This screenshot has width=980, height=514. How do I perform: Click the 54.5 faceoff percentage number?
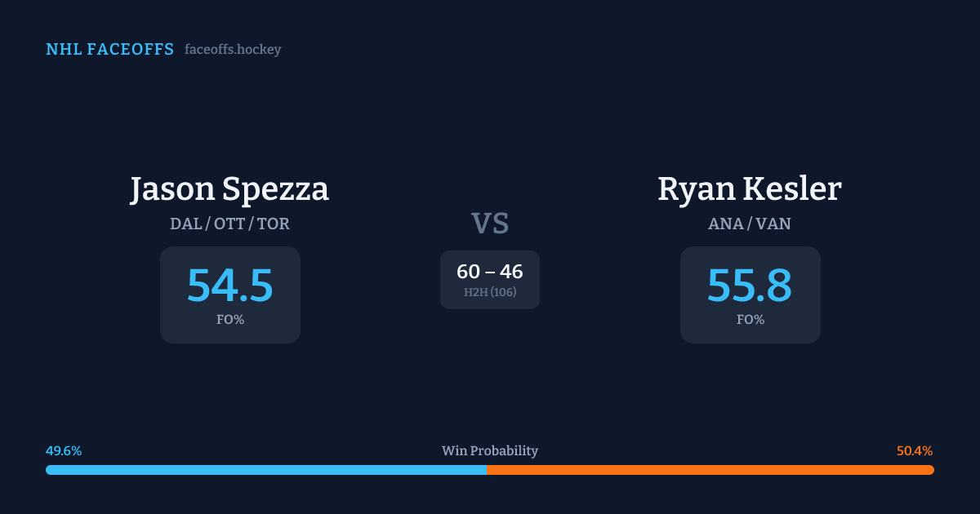[x=229, y=285]
